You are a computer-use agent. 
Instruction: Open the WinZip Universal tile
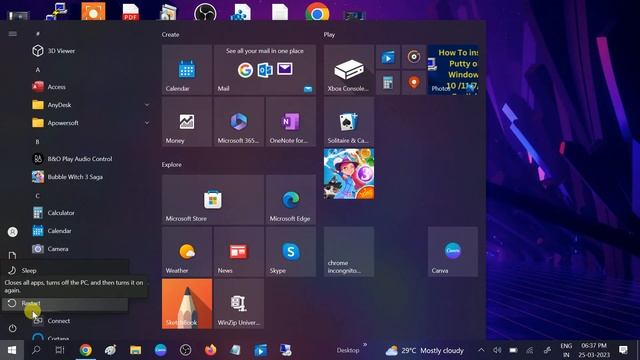pyautogui.click(x=239, y=304)
